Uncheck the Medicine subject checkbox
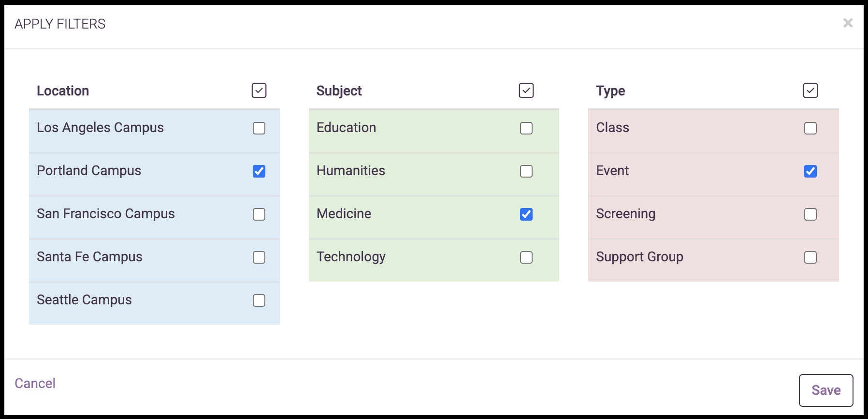Screen dimensions: 868x419 tap(526, 214)
